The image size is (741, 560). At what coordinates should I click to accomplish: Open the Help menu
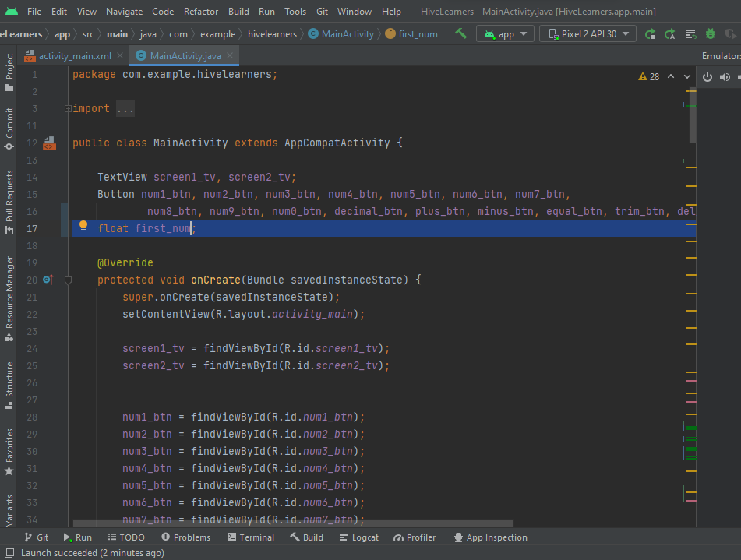pos(391,12)
